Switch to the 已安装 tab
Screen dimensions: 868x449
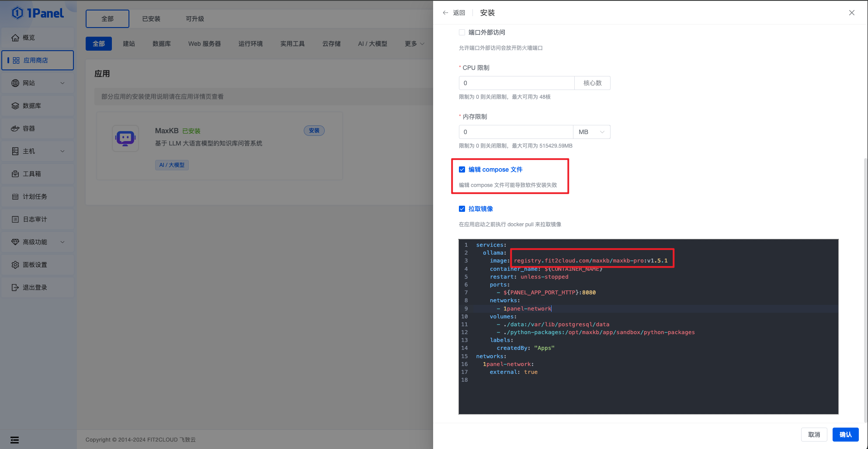click(x=151, y=19)
